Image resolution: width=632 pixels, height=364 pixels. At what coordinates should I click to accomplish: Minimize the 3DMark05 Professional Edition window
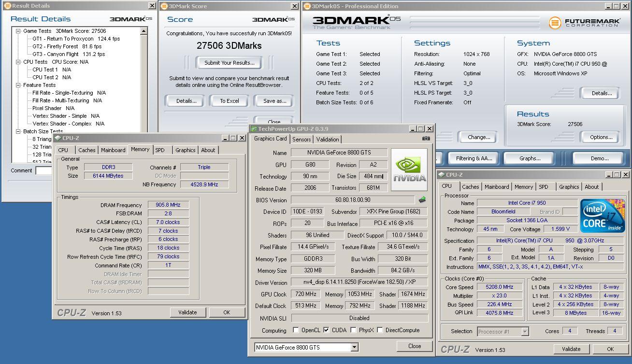pos(608,6)
